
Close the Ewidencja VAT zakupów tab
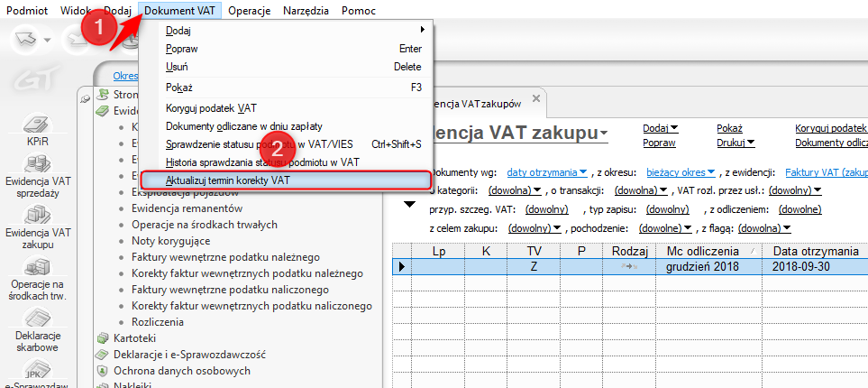tap(535, 98)
